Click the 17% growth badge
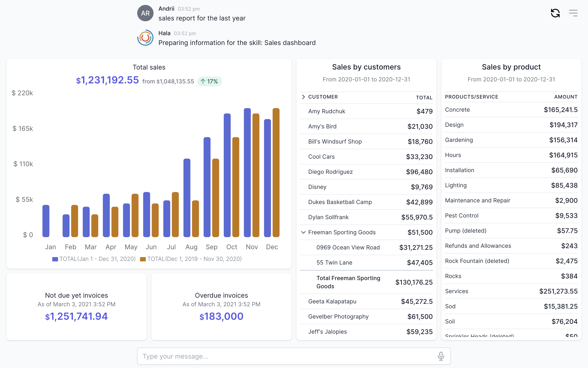588x368 pixels. coord(209,81)
